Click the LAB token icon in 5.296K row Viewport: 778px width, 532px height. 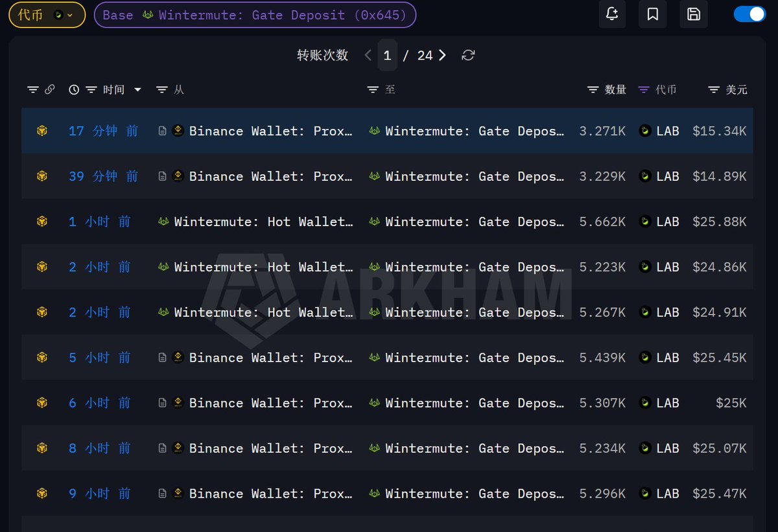(645, 494)
